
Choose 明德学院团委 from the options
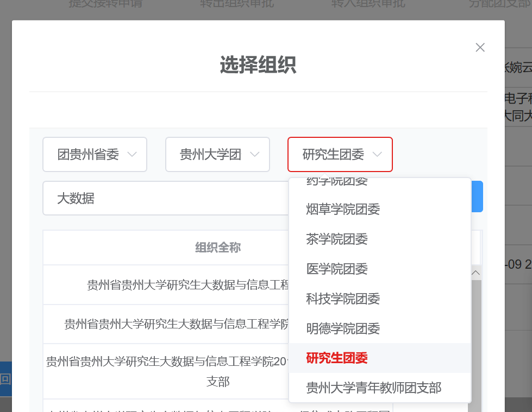[x=343, y=328]
